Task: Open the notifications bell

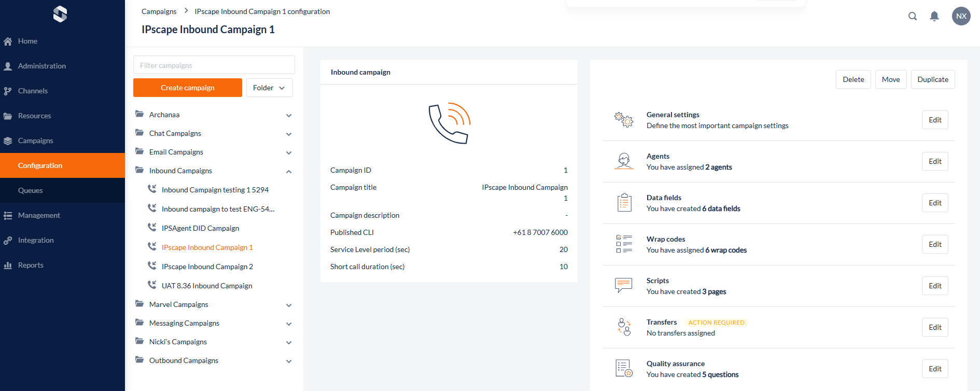Action: [x=934, y=16]
